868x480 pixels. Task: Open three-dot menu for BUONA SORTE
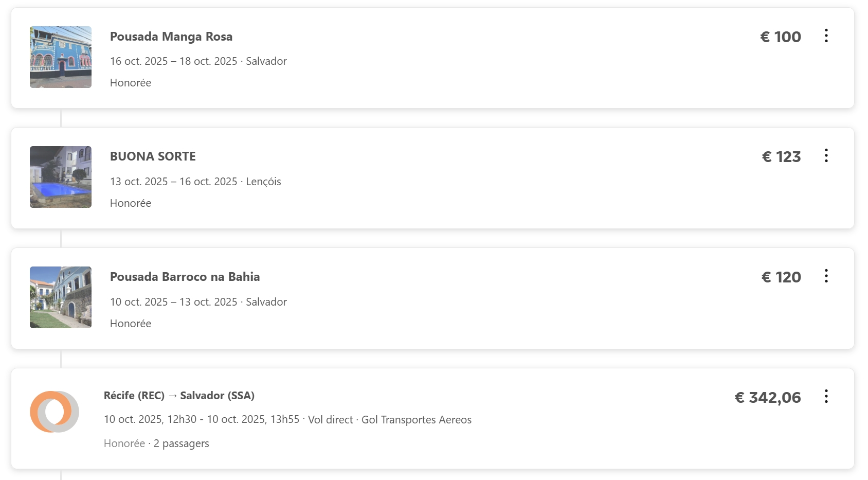coord(826,155)
